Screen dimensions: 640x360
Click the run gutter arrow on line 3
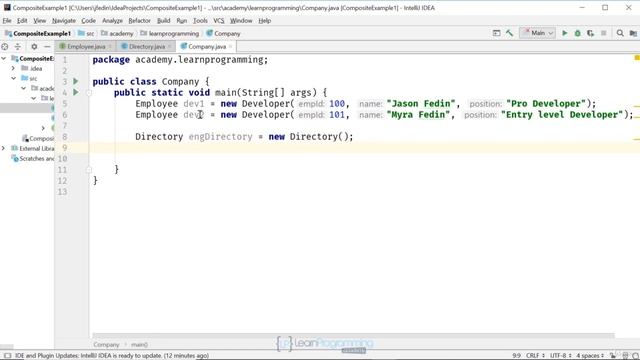click(76, 81)
